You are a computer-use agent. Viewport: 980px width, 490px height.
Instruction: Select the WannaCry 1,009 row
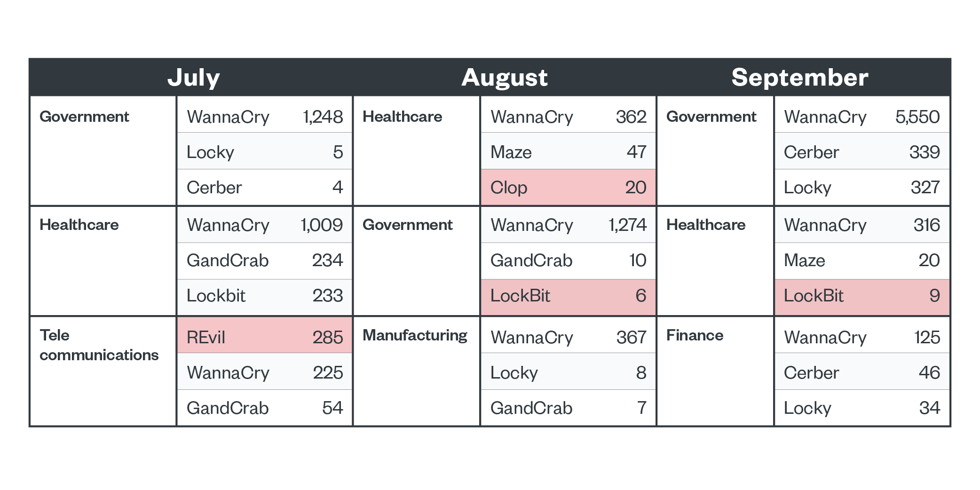[x=264, y=225]
